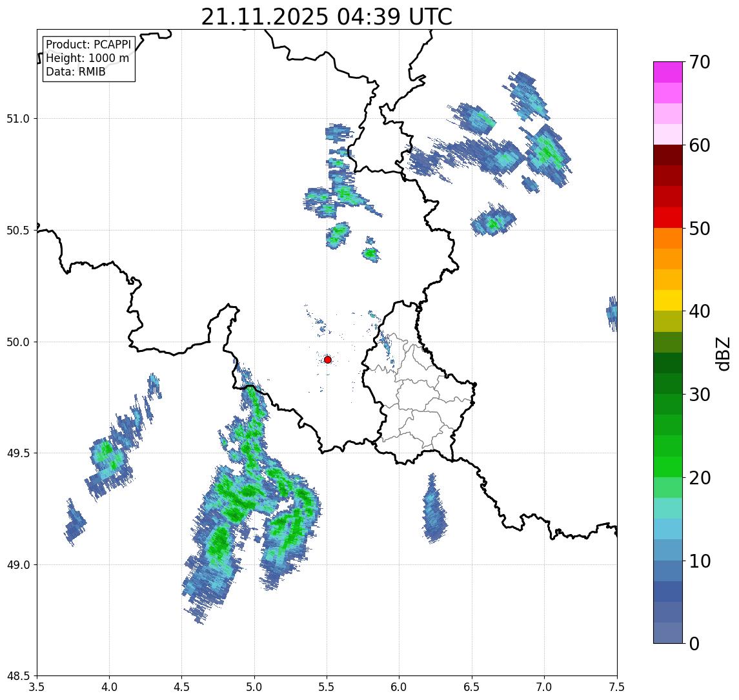Click the colorbar tick label 70
The image size is (739, 700).
(700, 62)
